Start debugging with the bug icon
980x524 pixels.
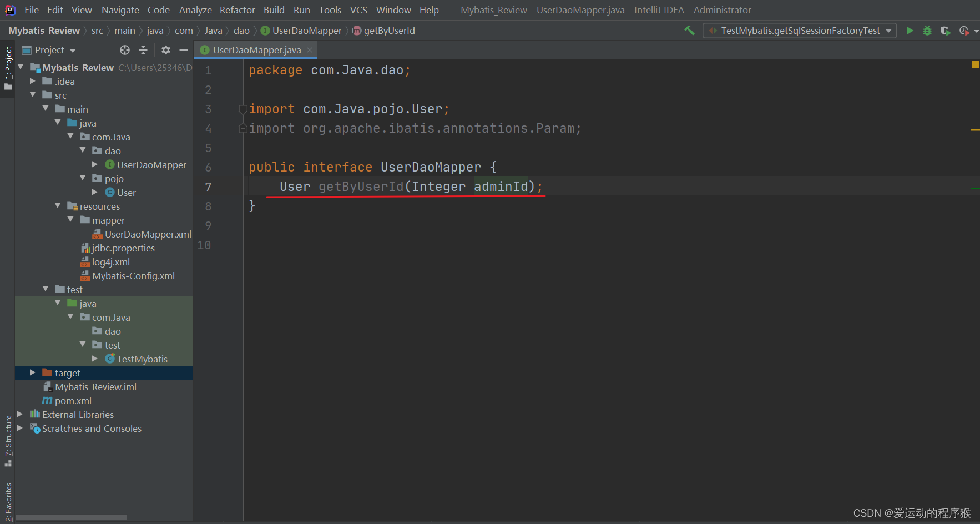click(x=927, y=31)
